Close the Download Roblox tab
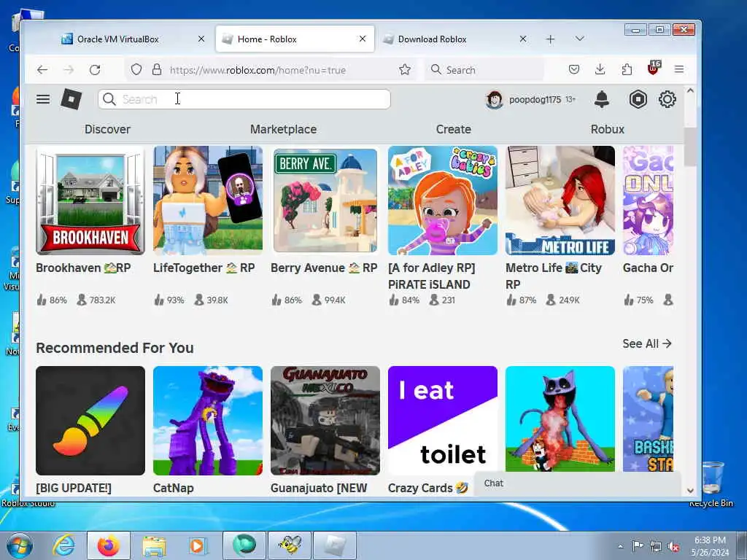The image size is (747, 560). (x=523, y=39)
